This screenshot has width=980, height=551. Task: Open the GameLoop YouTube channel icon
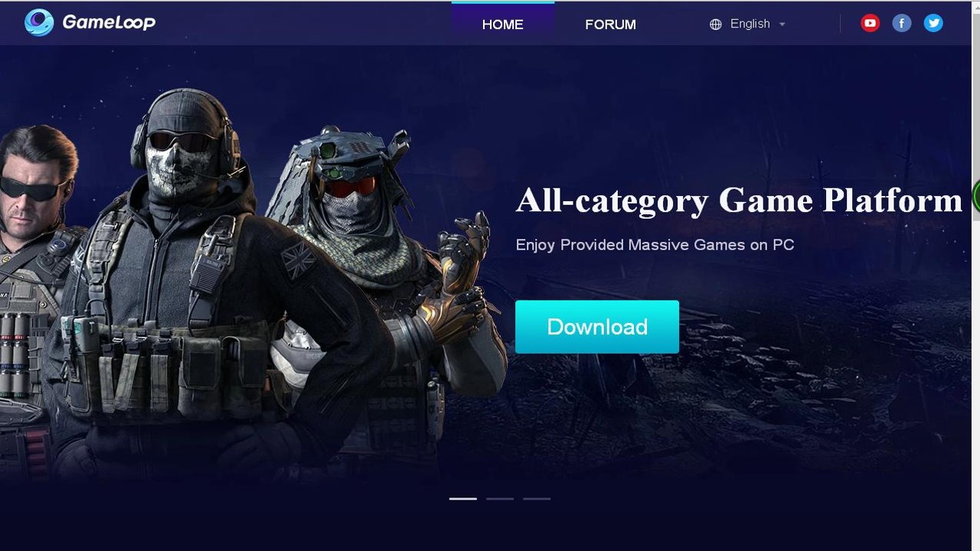[870, 23]
